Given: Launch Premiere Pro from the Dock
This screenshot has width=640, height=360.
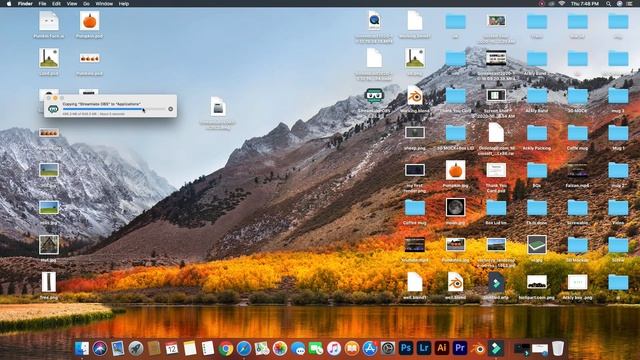Looking at the screenshot, I should [460, 348].
